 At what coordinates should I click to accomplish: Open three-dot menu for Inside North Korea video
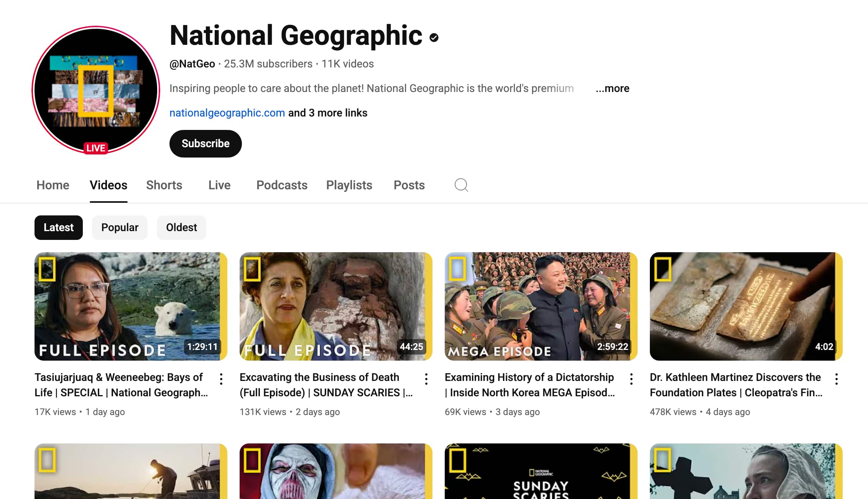[631, 379]
